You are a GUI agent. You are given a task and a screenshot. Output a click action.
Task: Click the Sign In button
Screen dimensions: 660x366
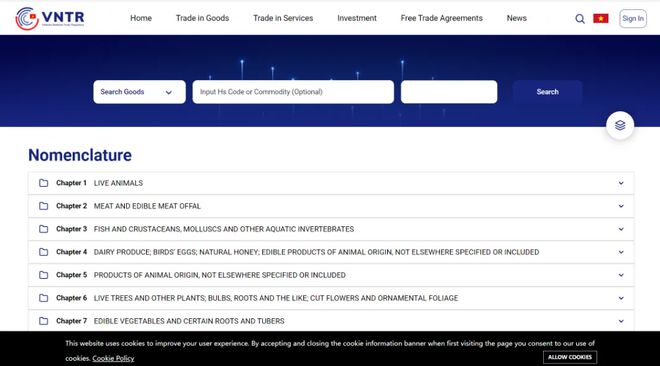pyautogui.click(x=633, y=19)
